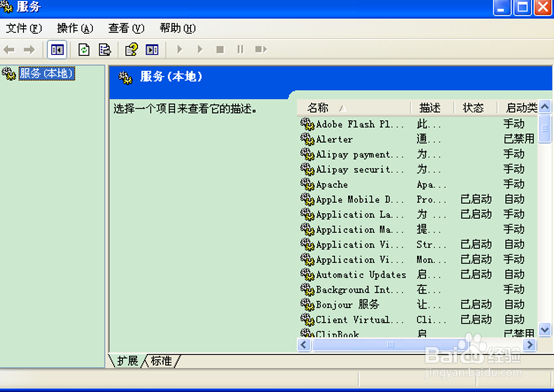The width and height of the screenshot is (554, 392).
Task: Select the Application Vi... row described Str...
Action: (360, 244)
